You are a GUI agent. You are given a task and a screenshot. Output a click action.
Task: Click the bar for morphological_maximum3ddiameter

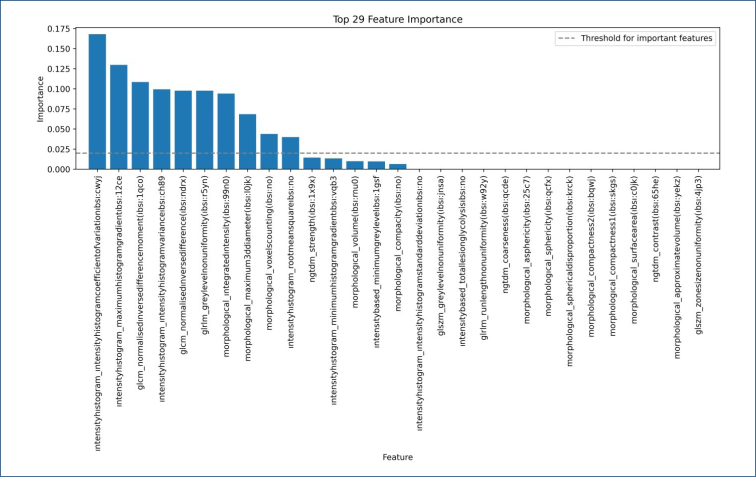point(247,142)
